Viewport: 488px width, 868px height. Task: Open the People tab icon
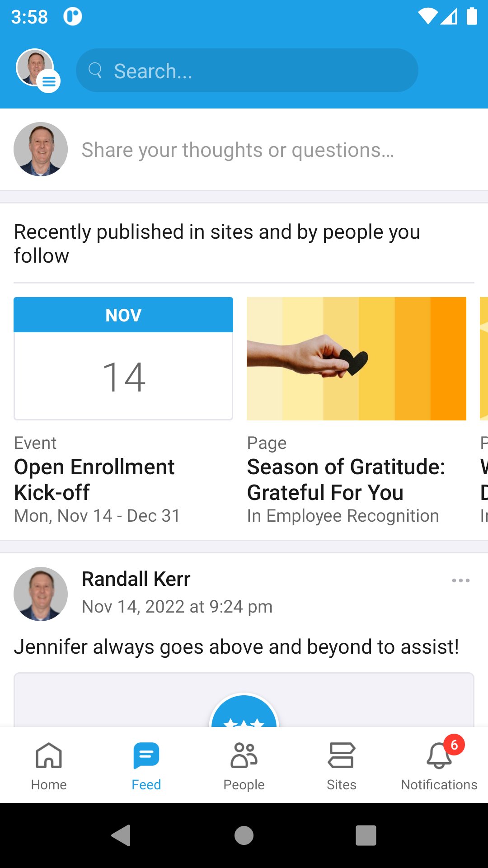click(244, 756)
